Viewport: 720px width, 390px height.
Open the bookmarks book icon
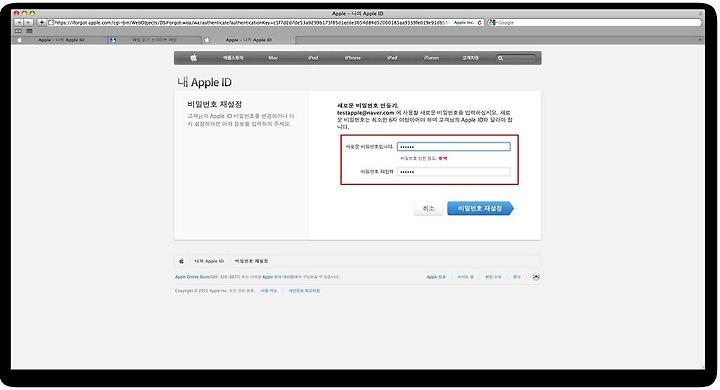coord(18,31)
